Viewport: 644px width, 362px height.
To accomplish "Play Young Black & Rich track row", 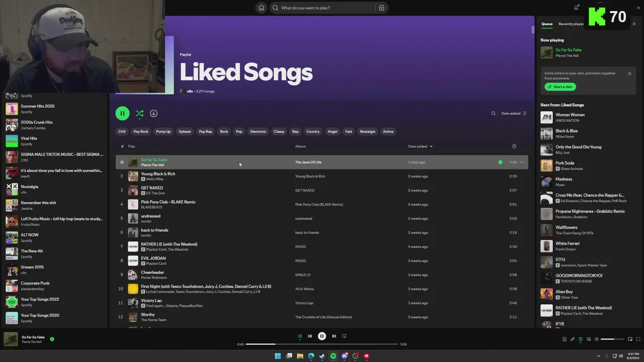I will pyautogui.click(x=322, y=176).
